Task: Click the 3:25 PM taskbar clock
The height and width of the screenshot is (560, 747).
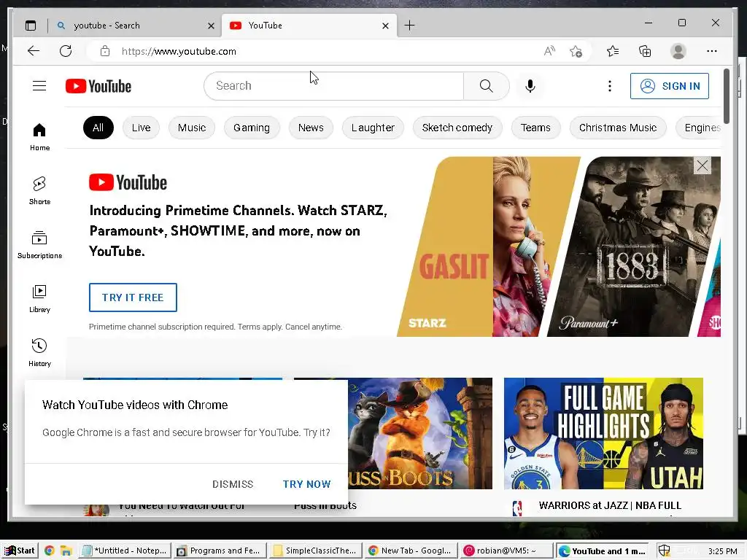Action: (x=723, y=551)
